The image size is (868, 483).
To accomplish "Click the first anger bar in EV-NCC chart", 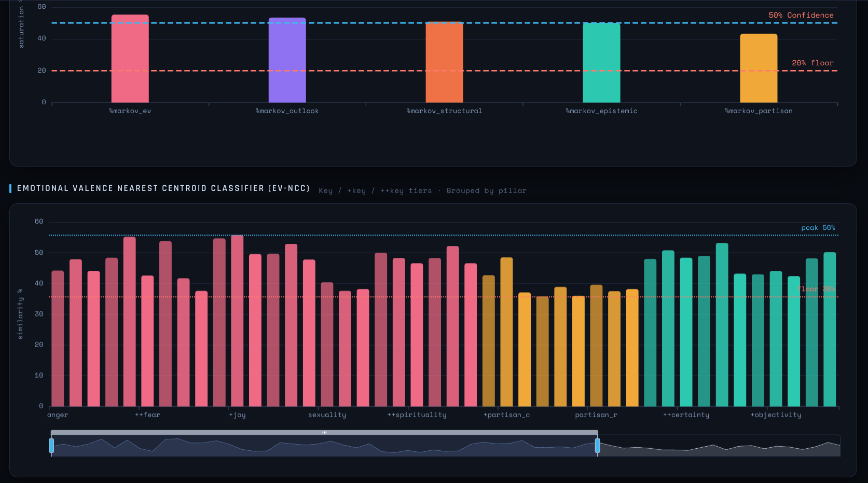I will (x=58, y=338).
